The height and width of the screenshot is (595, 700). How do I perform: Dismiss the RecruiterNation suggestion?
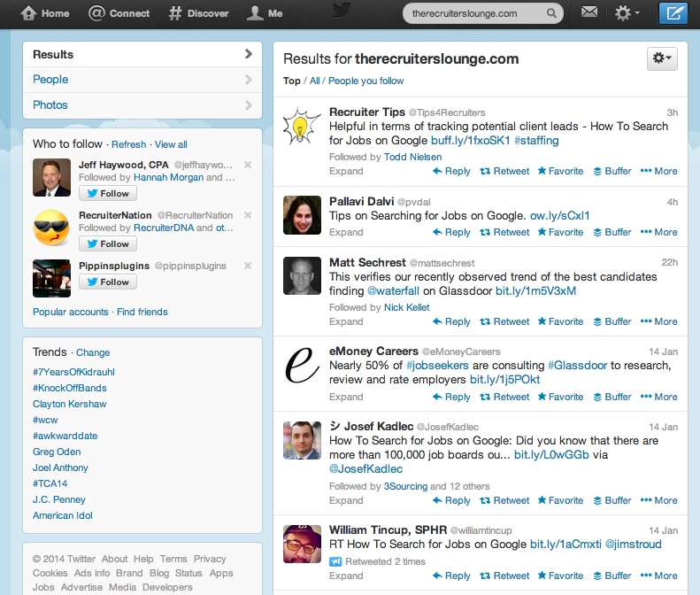pyautogui.click(x=248, y=215)
